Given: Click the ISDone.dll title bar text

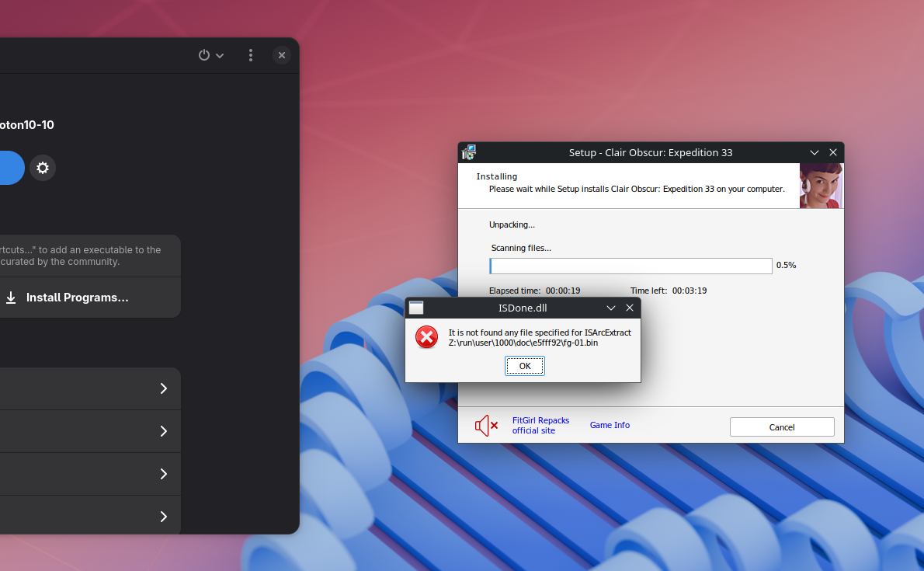Looking at the screenshot, I should [522, 308].
